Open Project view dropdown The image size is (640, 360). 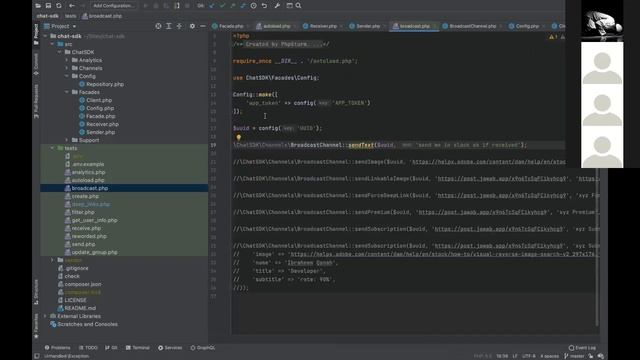[60, 26]
